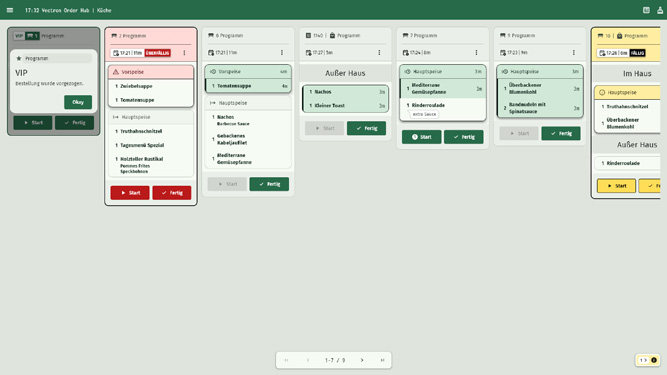Go to next page in pagination

[362, 360]
